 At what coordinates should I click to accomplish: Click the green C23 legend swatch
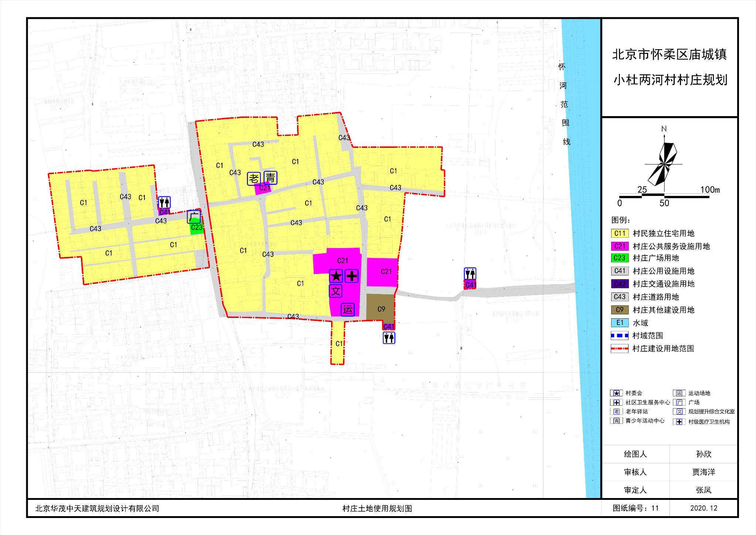(x=620, y=258)
